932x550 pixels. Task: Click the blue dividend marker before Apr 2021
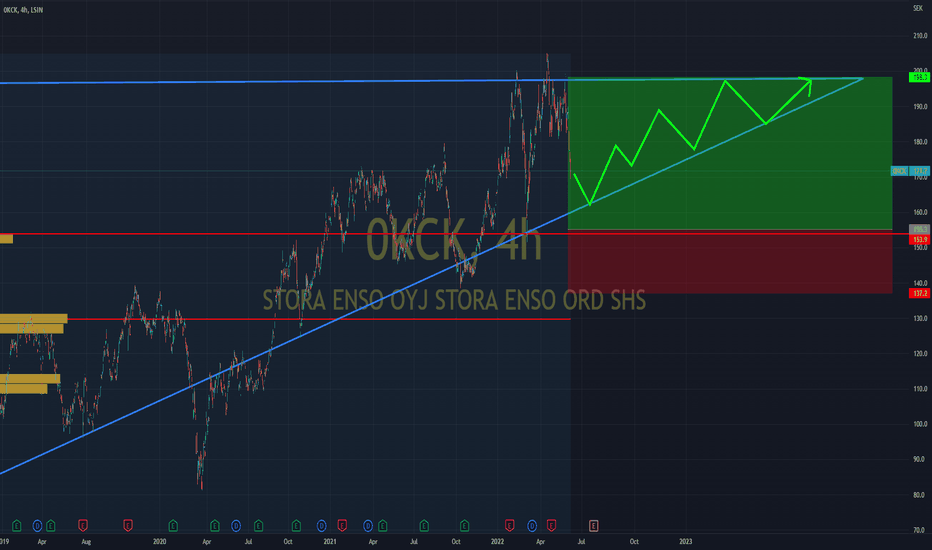(368, 526)
